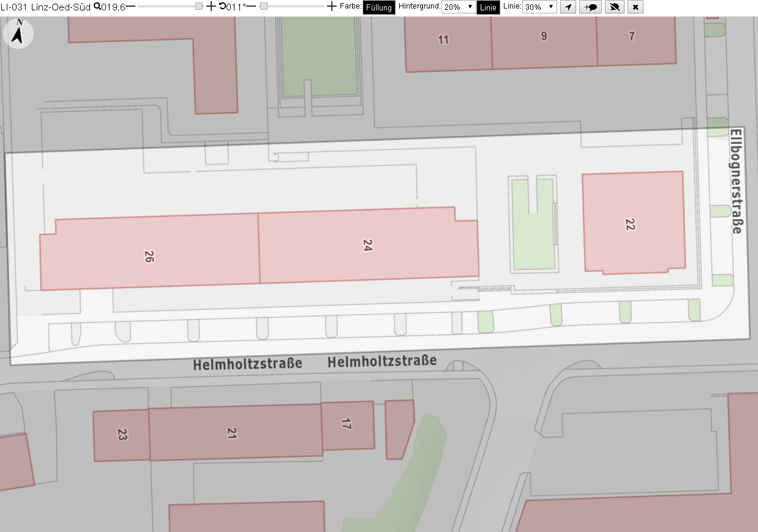Toggle the Linie color button
The height and width of the screenshot is (532, 758).
pos(488,7)
